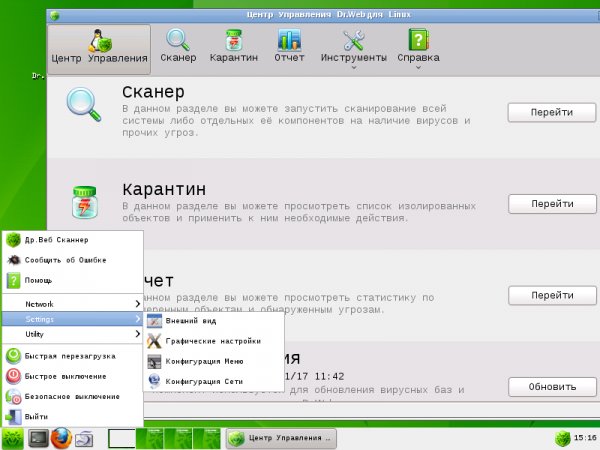Choose Быстрая перезагрузка menu entry
Image resolution: width=600 pixels, height=450 pixels.
coord(73,356)
